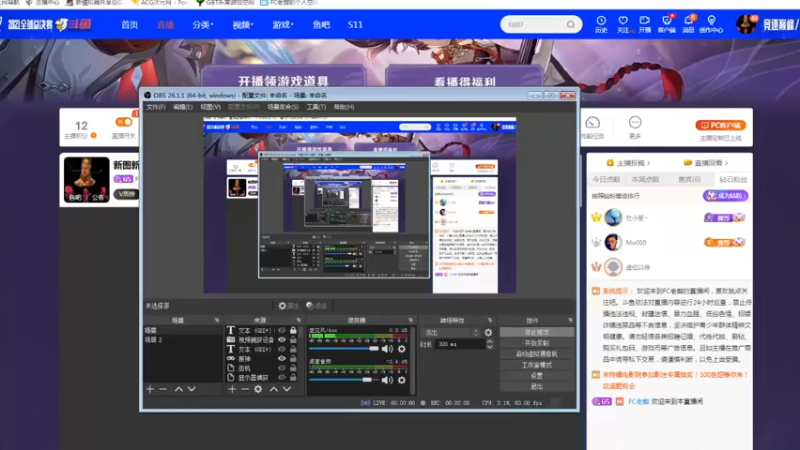Open the 工具(T) menu in OBS

316,107
